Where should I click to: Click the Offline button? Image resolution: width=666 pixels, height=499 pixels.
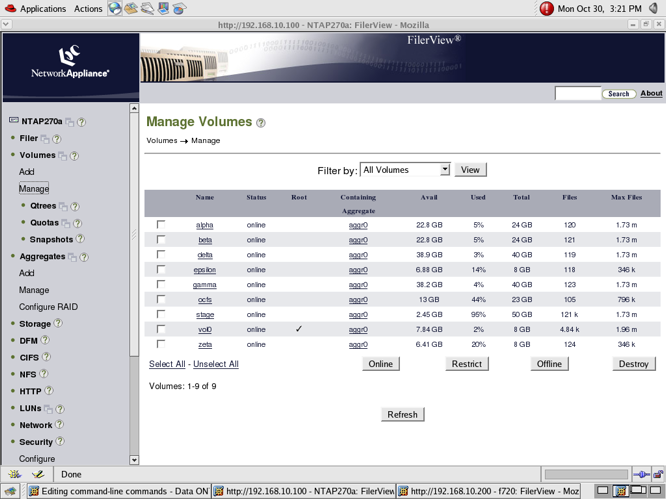tap(549, 364)
